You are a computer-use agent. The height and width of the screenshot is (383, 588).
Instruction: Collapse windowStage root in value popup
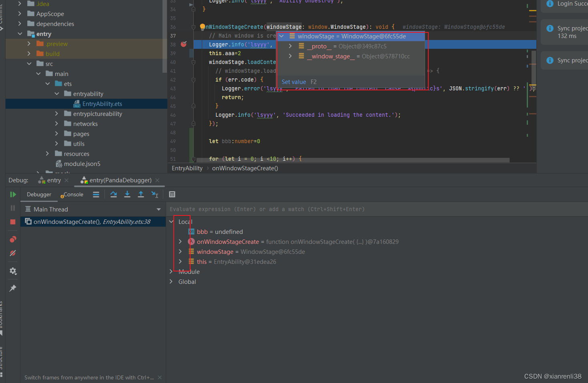click(x=281, y=36)
